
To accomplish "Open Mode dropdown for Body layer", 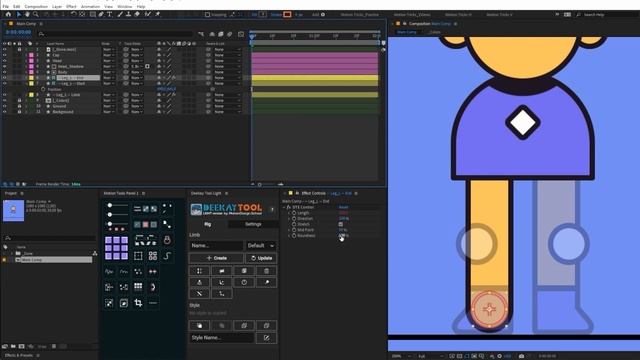I will pyautogui.click(x=108, y=72).
